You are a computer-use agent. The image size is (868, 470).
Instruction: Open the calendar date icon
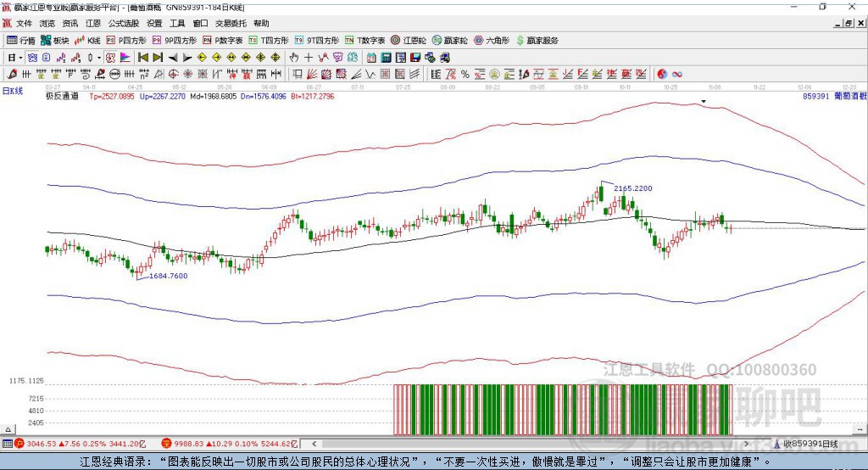click(371, 58)
